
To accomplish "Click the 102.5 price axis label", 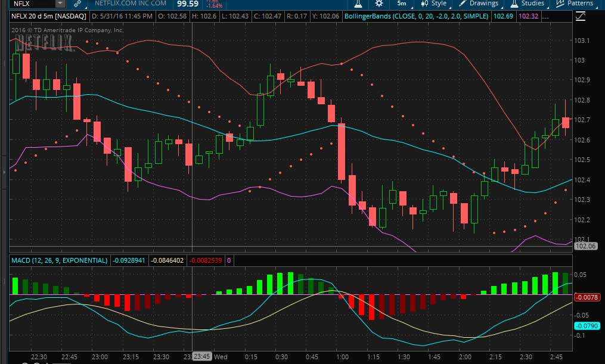I will click(582, 160).
